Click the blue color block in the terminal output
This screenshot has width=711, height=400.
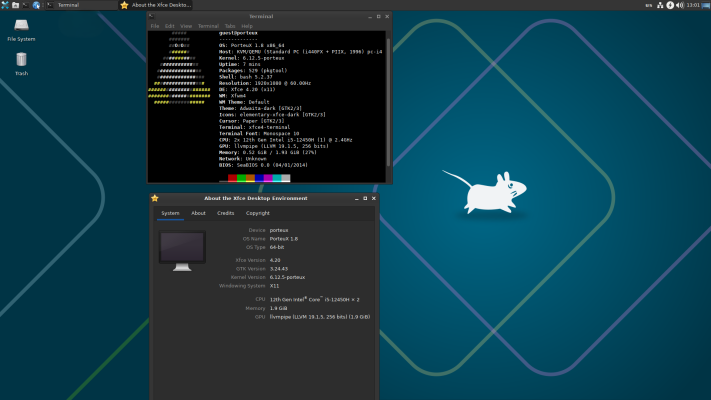click(x=259, y=178)
